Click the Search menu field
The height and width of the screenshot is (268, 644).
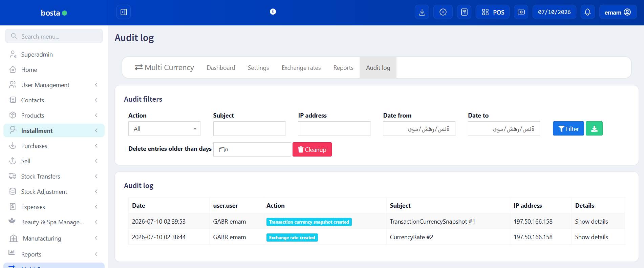pos(54,36)
